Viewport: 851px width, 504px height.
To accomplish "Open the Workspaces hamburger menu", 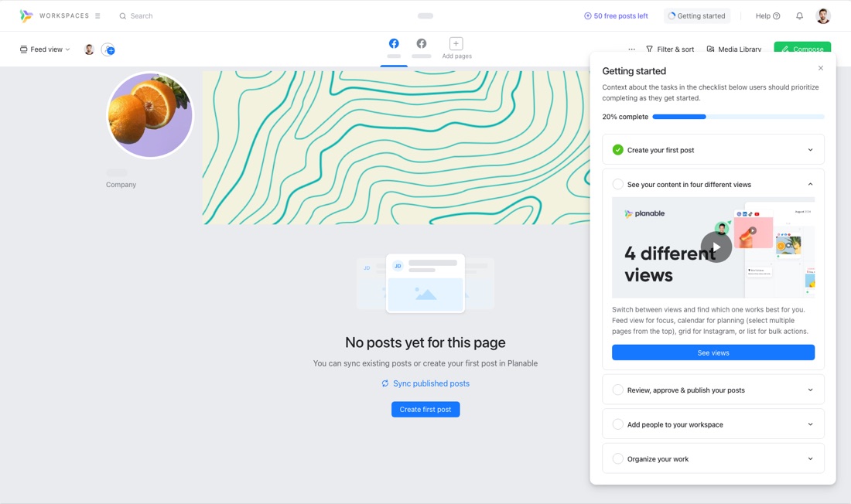I will pyautogui.click(x=97, y=15).
